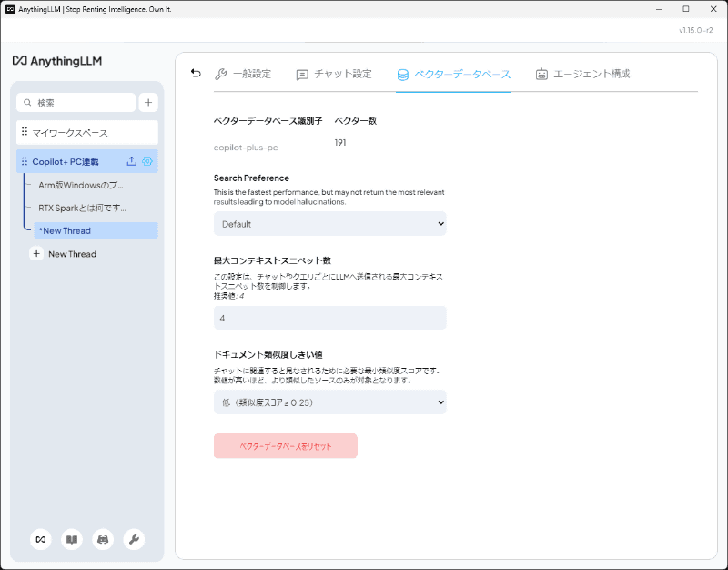Click the ベクター数 label
The height and width of the screenshot is (570, 728).
point(356,121)
